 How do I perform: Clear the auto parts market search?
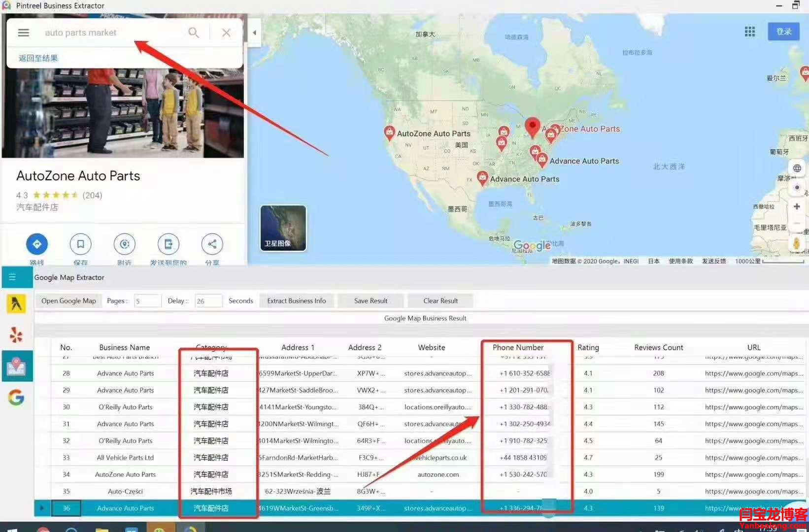click(226, 33)
